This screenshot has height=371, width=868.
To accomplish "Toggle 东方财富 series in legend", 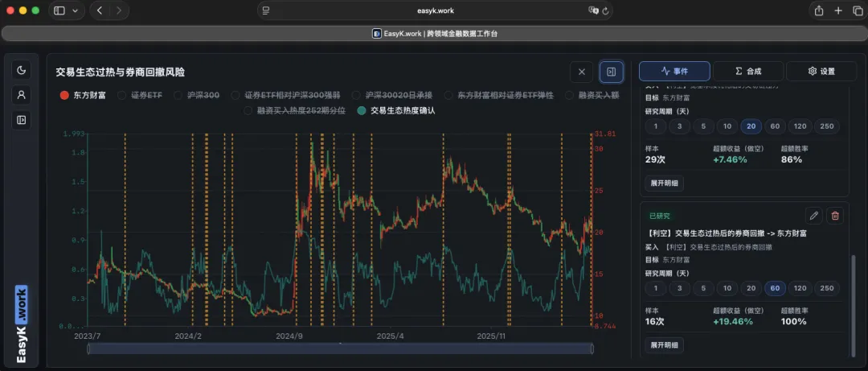I will 84,96.
